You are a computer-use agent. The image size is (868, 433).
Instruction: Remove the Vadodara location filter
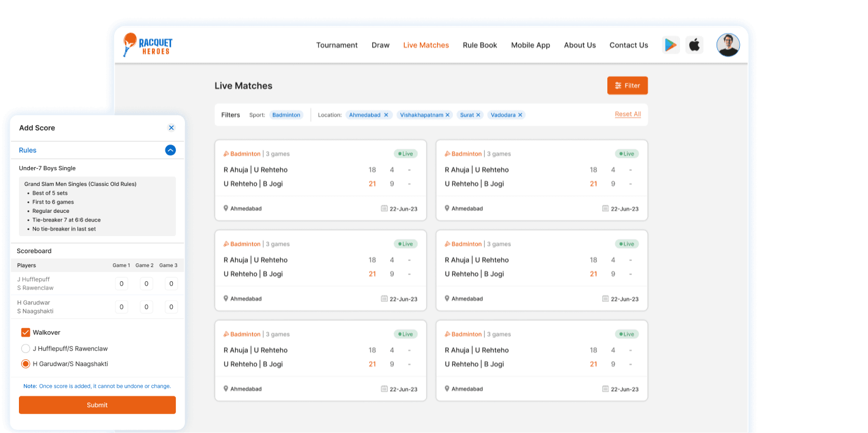click(520, 115)
